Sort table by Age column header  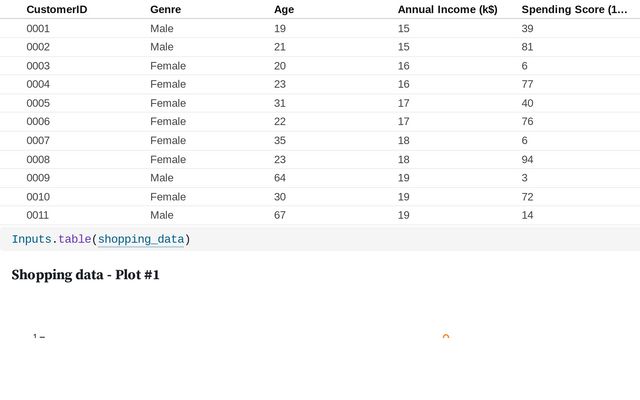(x=284, y=9)
